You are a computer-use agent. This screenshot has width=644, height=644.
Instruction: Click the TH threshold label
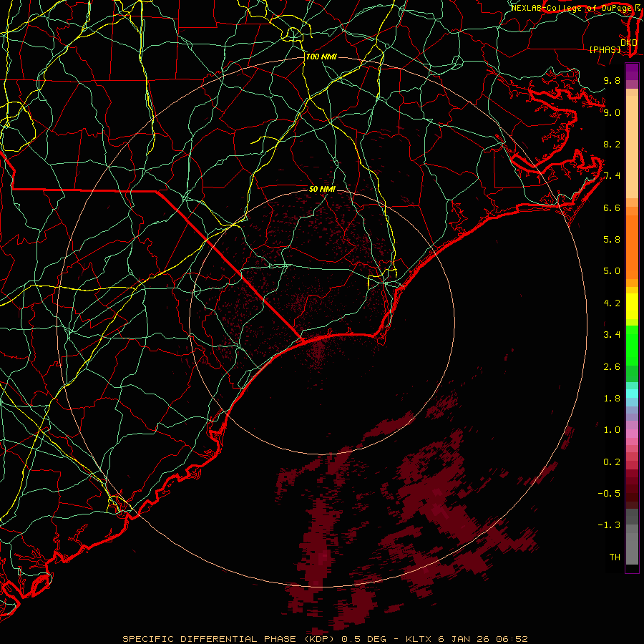(x=615, y=557)
